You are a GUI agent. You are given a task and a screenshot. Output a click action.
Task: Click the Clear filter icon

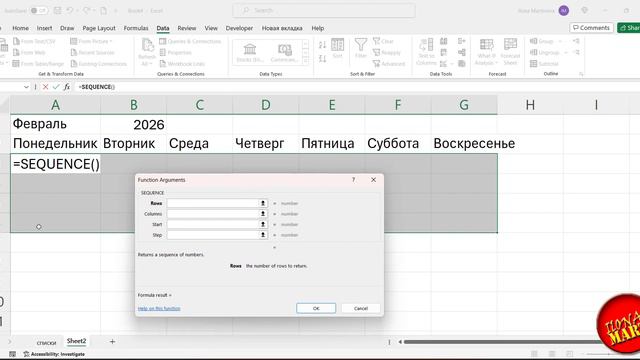(x=376, y=41)
